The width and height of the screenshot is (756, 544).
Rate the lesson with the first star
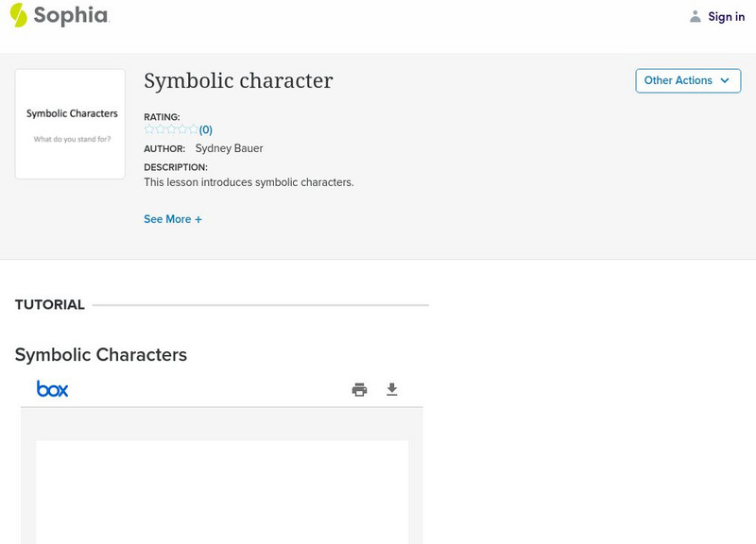[149, 129]
